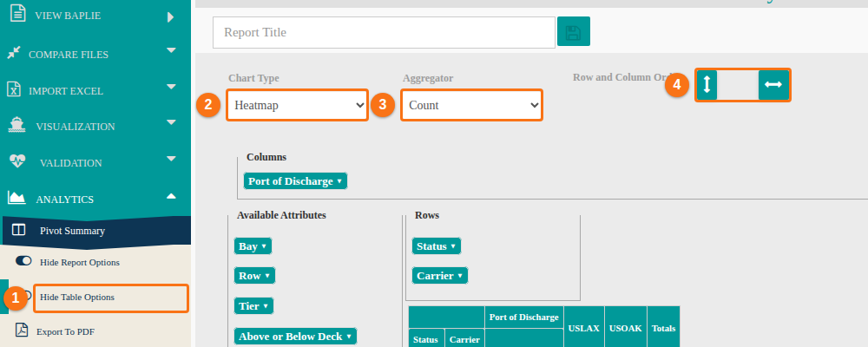Click the vertical row order arrow button

click(707, 85)
